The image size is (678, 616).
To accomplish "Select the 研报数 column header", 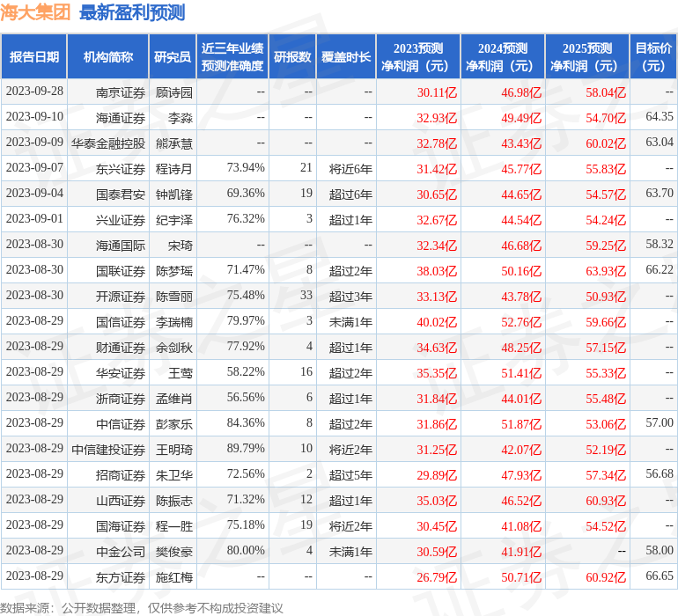I will point(292,56).
